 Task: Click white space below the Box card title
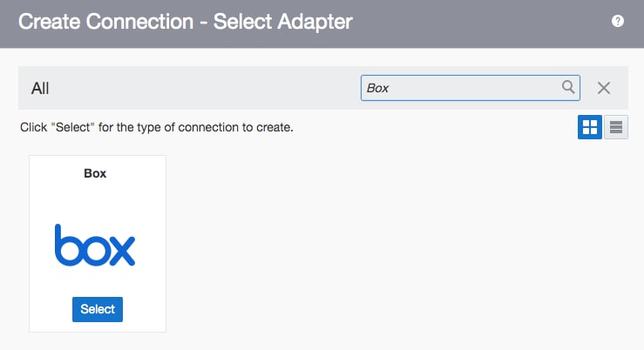97,199
